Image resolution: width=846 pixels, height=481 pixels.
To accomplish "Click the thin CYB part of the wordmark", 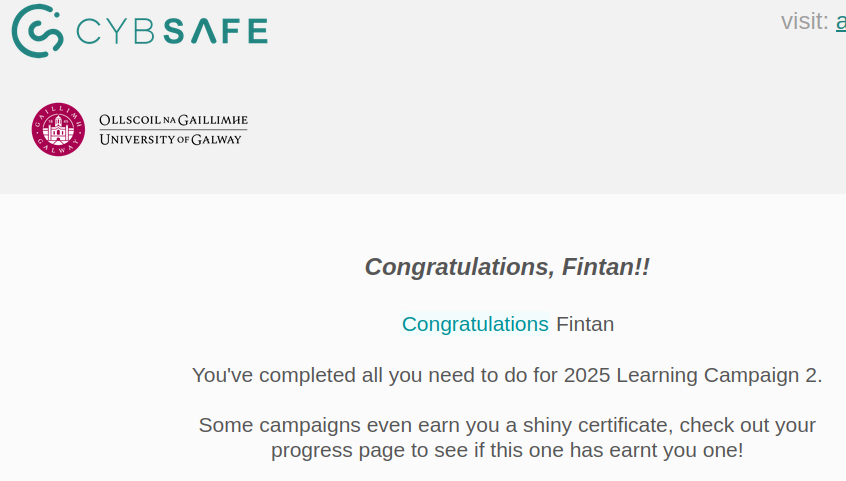I will coord(114,32).
